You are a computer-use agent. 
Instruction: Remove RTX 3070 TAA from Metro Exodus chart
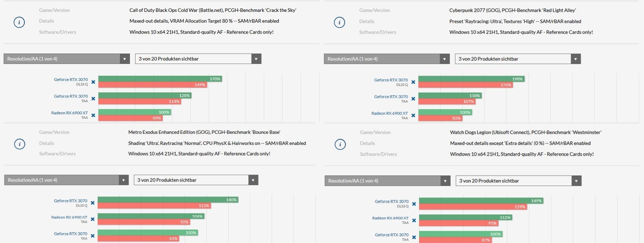[x=93, y=236]
